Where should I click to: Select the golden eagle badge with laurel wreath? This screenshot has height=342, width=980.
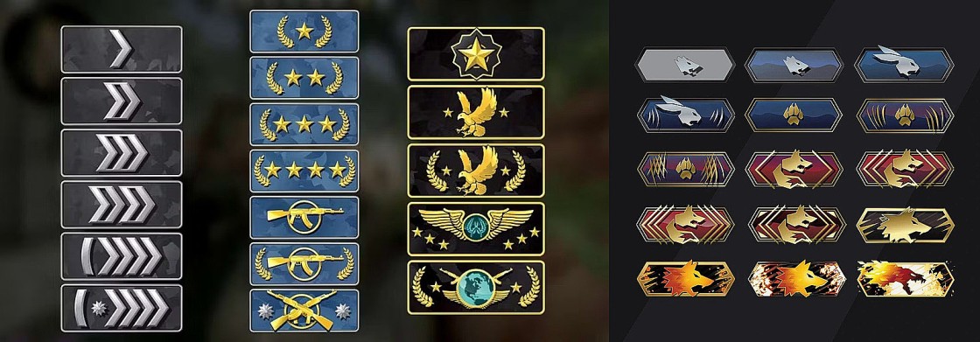476,171
